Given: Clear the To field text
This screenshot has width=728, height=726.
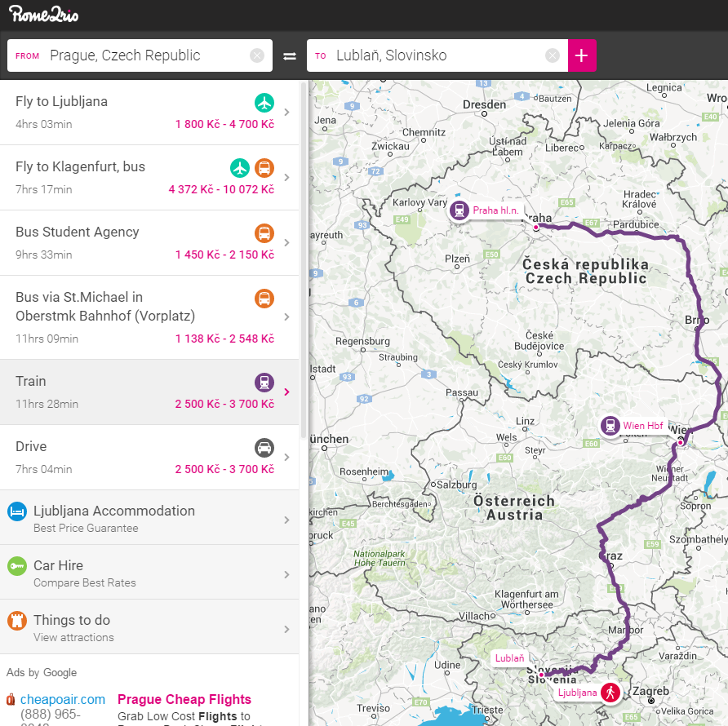Looking at the screenshot, I should pyautogui.click(x=553, y=55).
